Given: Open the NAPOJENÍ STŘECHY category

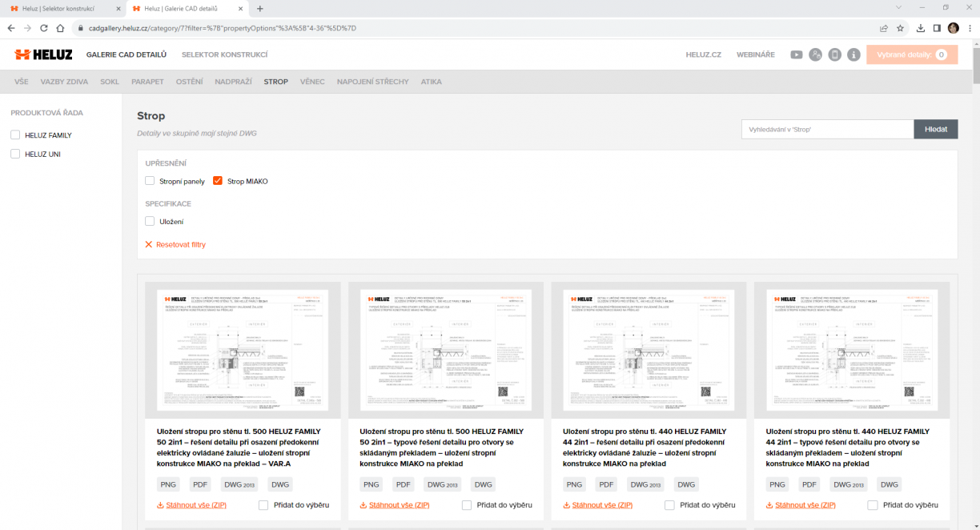Looking at the screenshot, I should point(372,82).
